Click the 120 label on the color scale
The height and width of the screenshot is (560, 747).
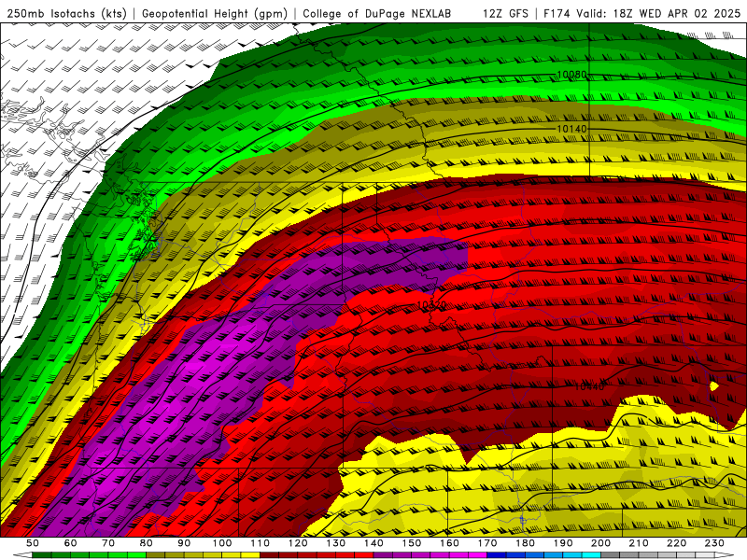pos(298,543)
